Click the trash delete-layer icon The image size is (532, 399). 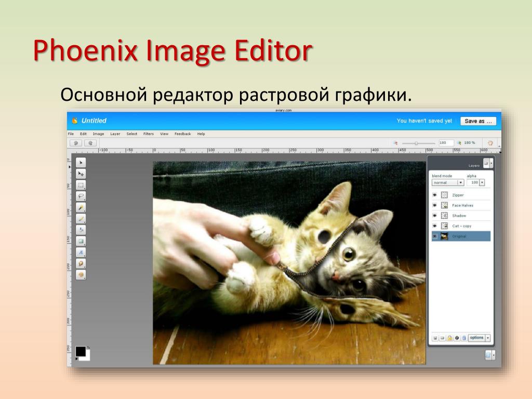464,338
